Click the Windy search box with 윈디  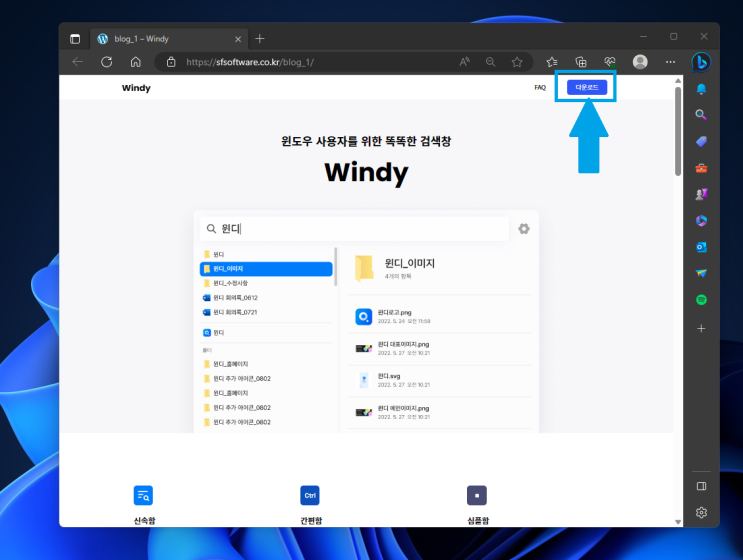click(354, 229)
